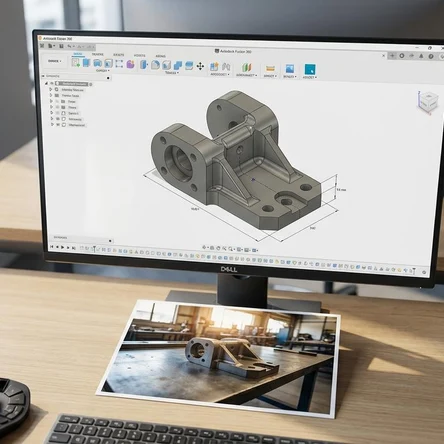Click the green and orange Construct planes icon
The height and width of the screenshot is (444, 444).
246,67
